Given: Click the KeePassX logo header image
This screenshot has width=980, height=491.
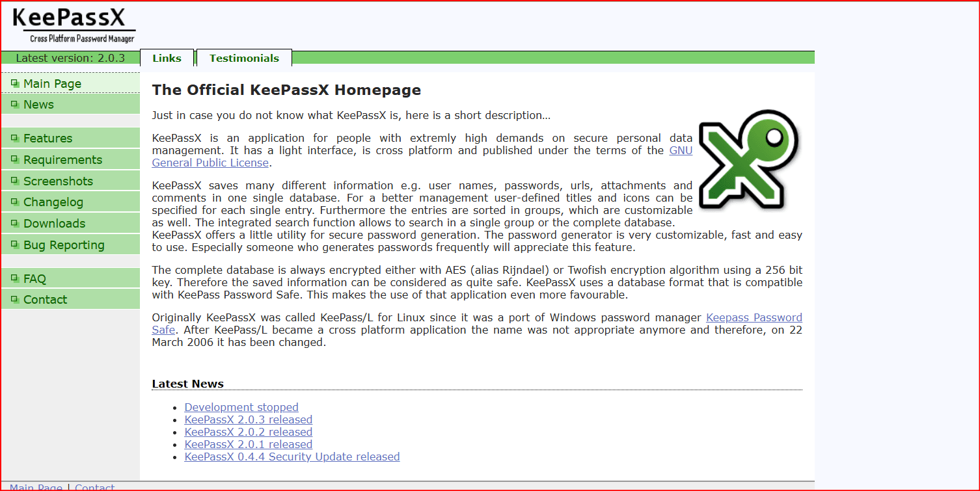Looking at the screenshot, I should click(74, 26).
